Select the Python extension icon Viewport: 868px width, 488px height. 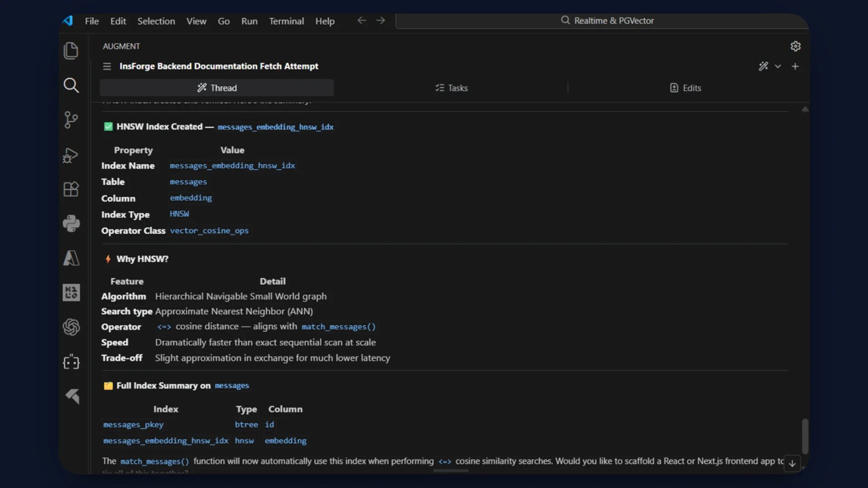coord(71,224)
